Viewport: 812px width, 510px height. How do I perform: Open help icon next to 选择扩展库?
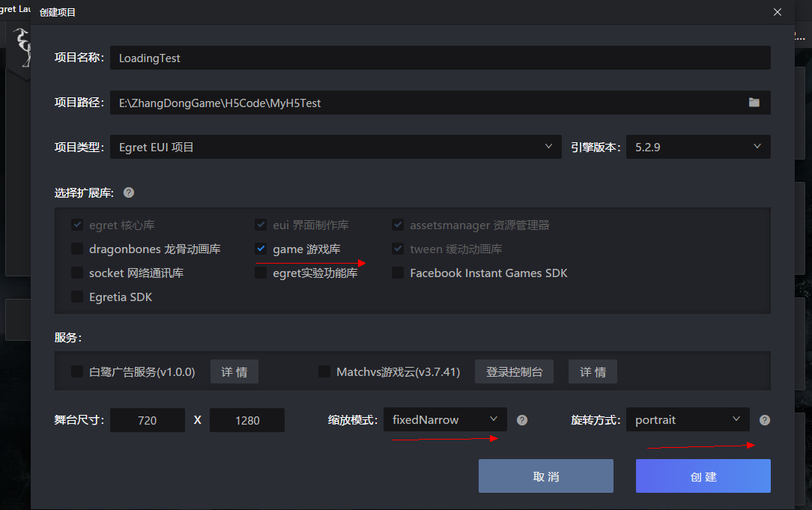pos(129,192)
